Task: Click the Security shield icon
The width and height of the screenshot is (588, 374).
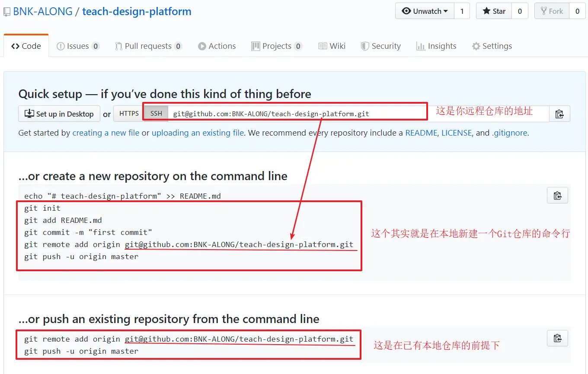Action: 365,46
